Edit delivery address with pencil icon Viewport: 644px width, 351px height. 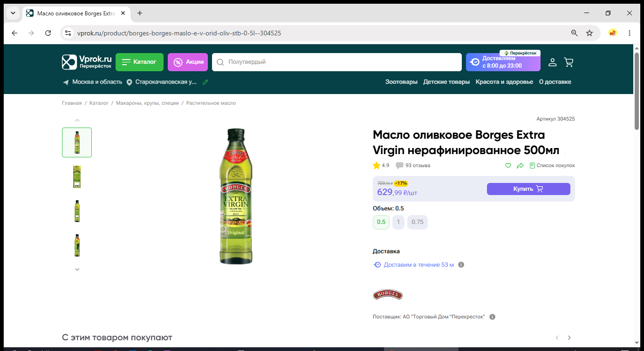[x=206, y=82]
